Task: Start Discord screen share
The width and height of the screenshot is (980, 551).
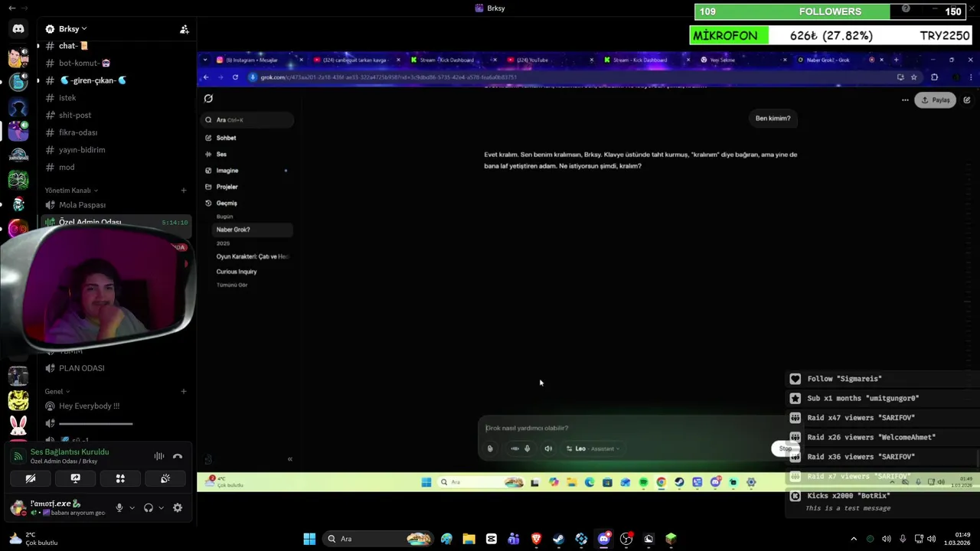Action: (x=75, y=478)
